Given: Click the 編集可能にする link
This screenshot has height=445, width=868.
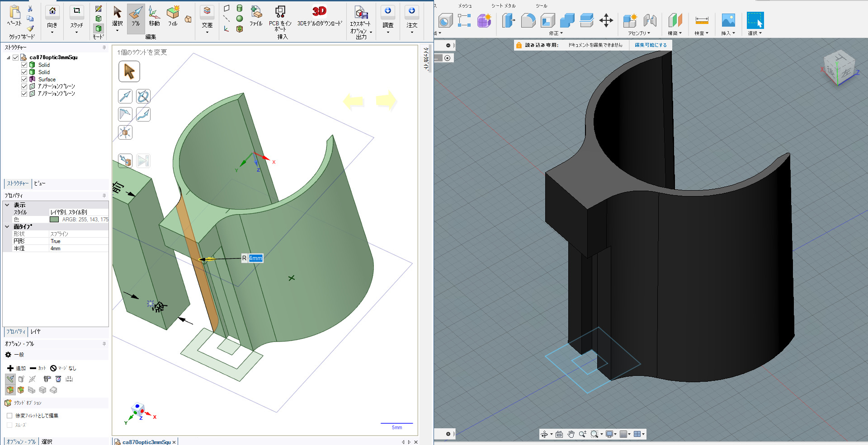Looking at the screenshot, I should point(651,45).
